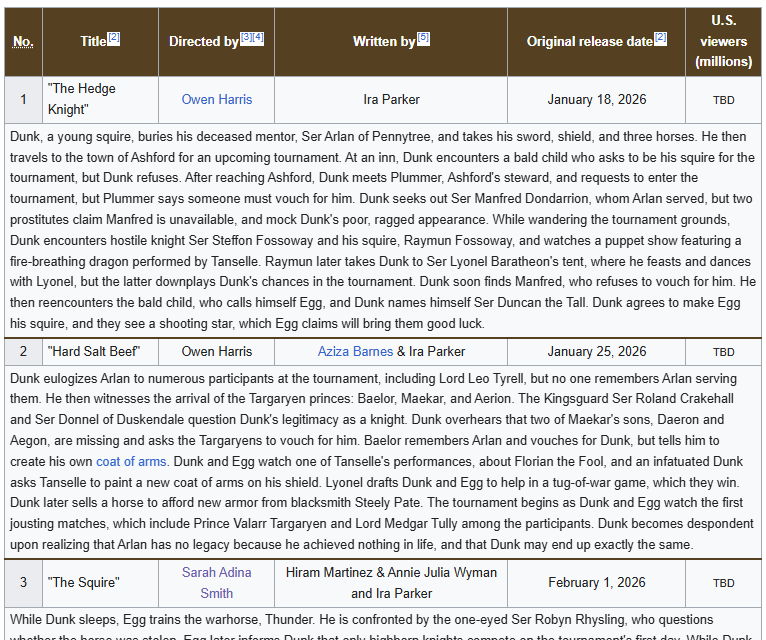This screenshot has height=640, width=766.
Task: Click the January 25, 2026 release date
Action: coord(596,352)
